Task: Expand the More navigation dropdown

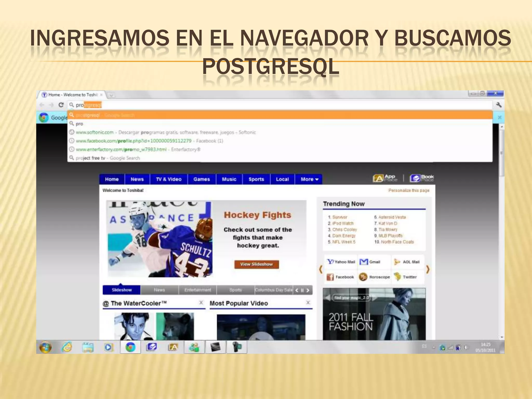Action: (x=309, y=179)
